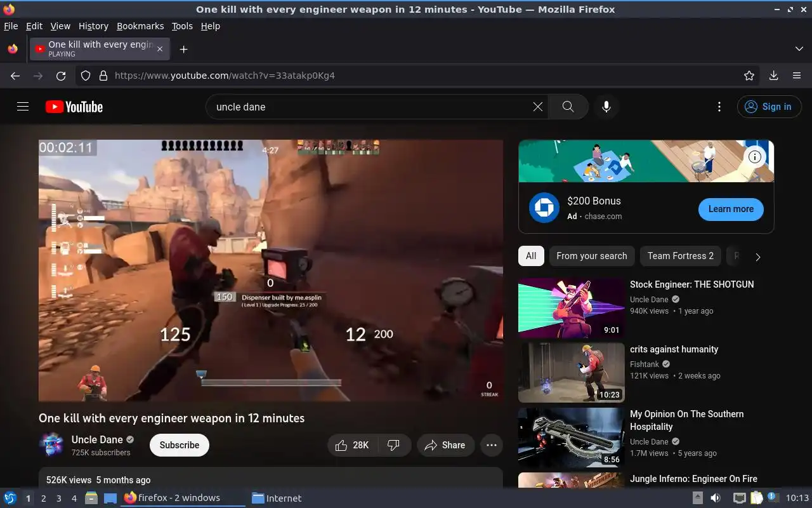Show more filter chips with right arrow
Image resolution: width=812 pixels, height=508 pixels.
tap(757, 257)
